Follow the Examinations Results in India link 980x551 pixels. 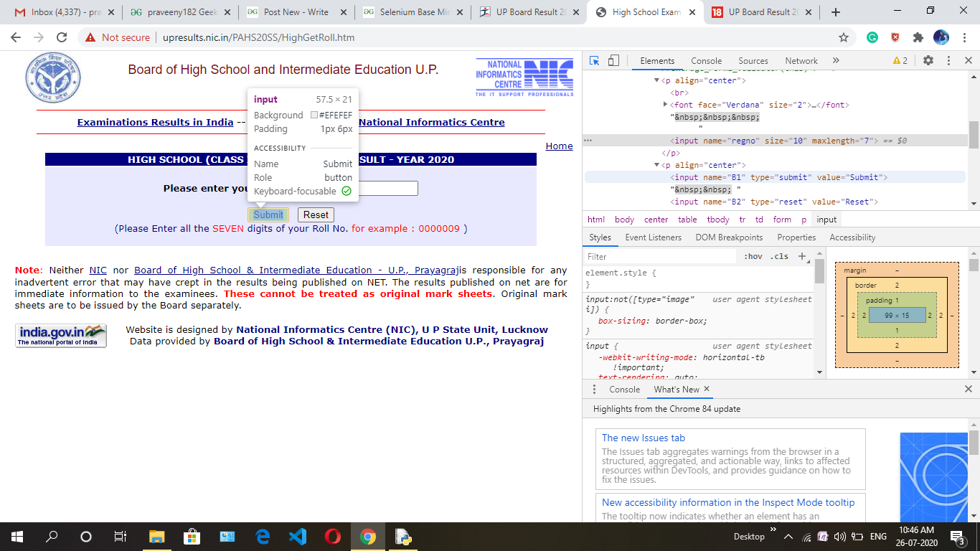(x=155, y=122)
